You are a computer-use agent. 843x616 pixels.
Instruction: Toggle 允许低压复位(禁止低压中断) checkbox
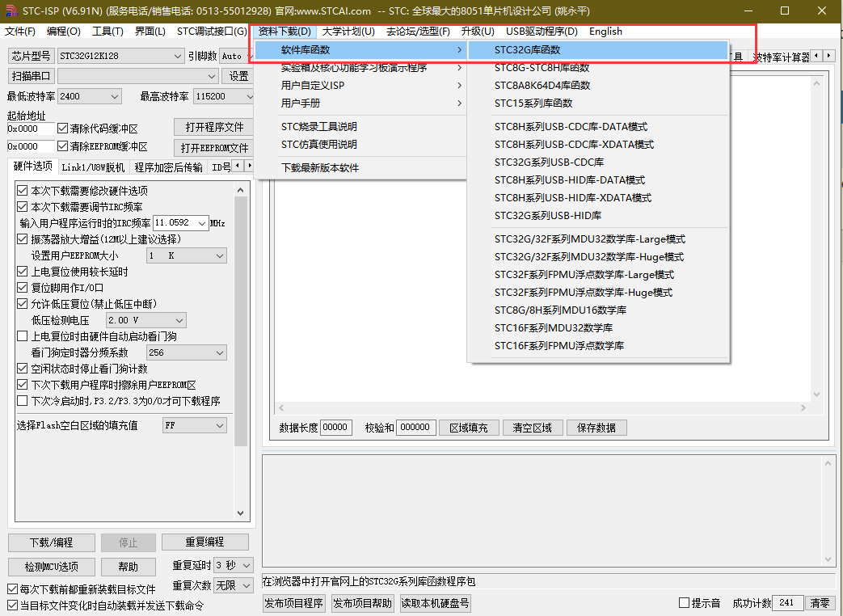(22, 304)
